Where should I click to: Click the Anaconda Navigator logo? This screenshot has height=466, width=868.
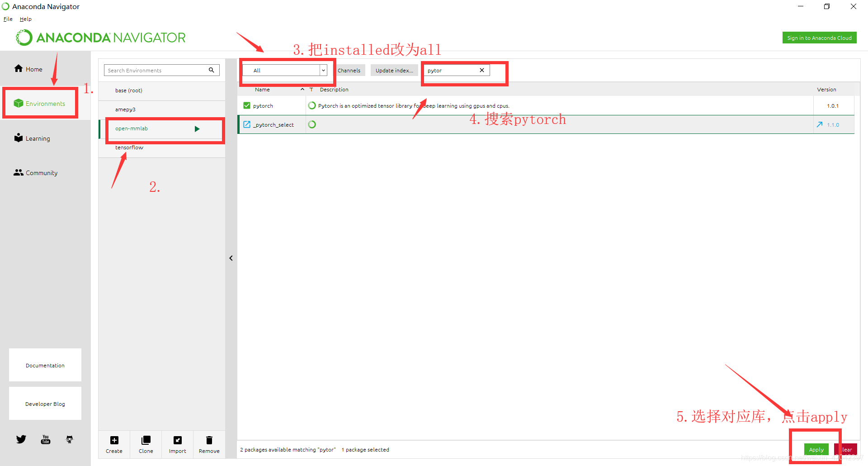pyautogui.click(x=100, y=38)
